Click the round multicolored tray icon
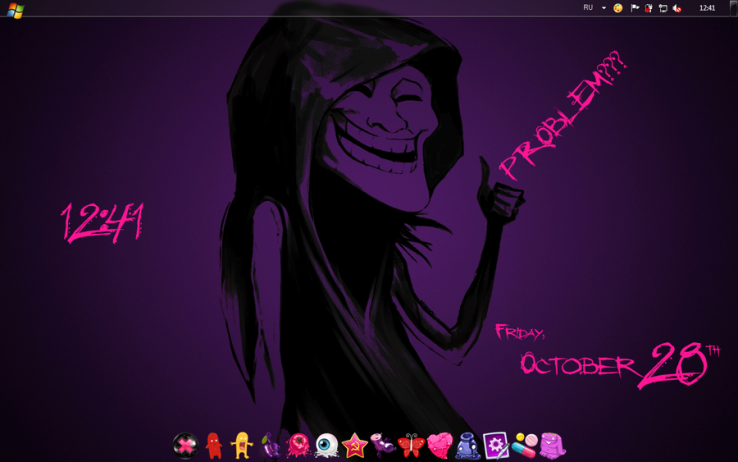The width and height of the screenshot is (738, 462). [x=618, y=8]
